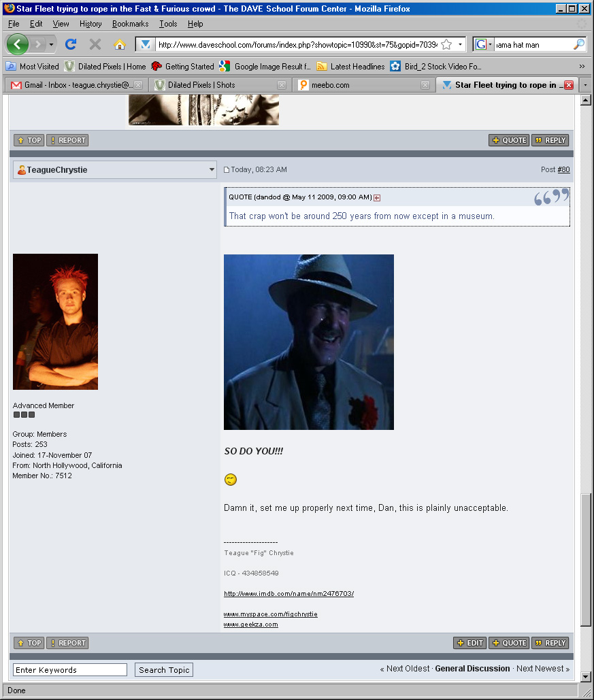Click the EDIT button on post #80
Viewport: 594px width, 700px height.
point(470,643)
